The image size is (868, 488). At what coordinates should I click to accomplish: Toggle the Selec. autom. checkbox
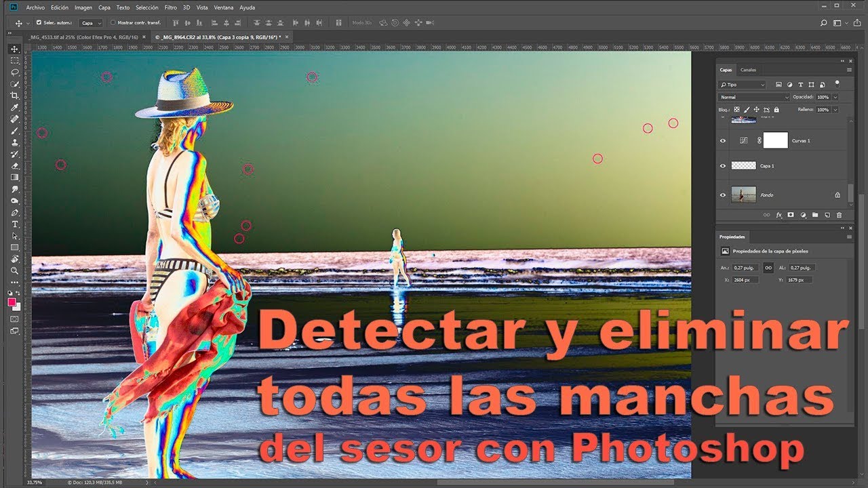tap(39, 22)
